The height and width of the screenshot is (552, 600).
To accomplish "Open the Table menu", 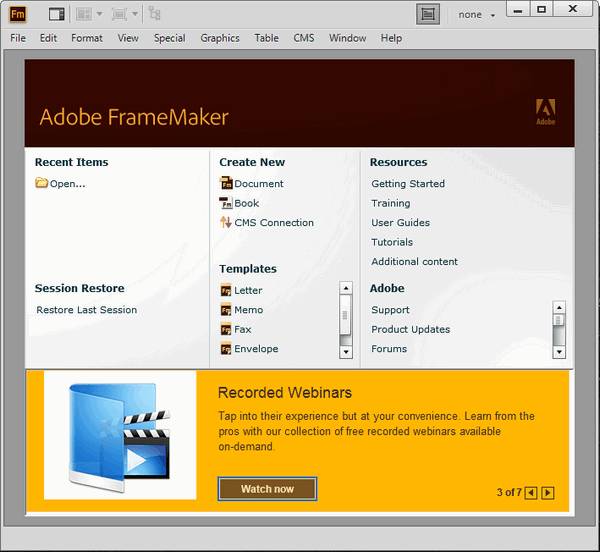I will click(267, 38).
